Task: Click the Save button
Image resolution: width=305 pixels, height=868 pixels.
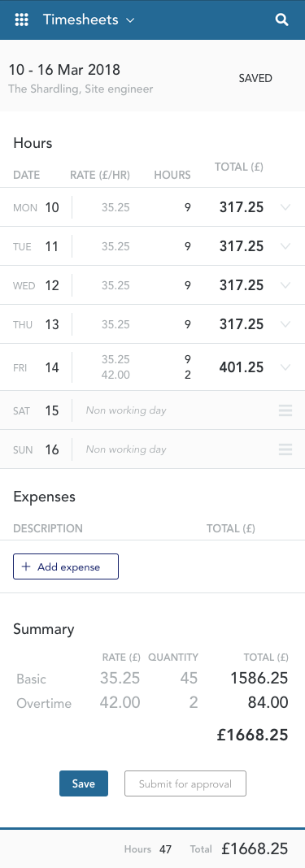Action: coord(84,783)
